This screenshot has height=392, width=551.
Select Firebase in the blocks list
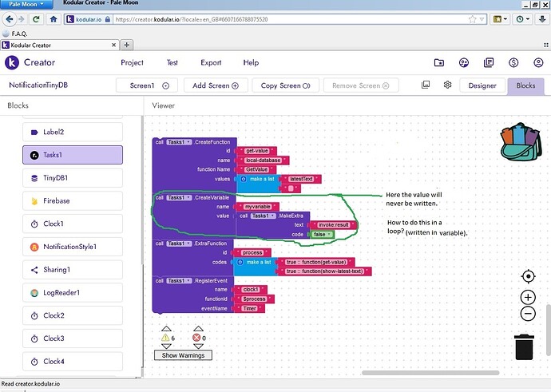tap(73, 201)
